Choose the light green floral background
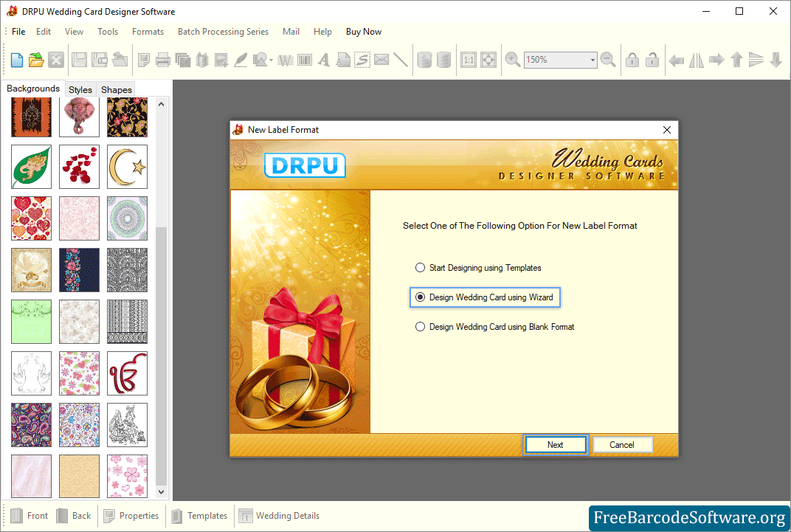The image size is (791, 532). click(x=31, y=322)
